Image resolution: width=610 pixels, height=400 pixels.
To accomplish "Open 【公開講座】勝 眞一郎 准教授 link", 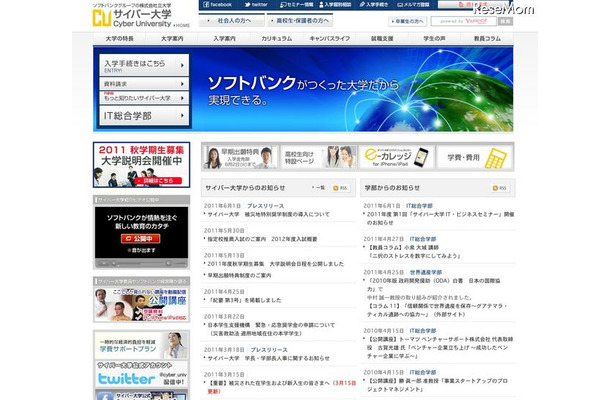I will click(x=438, y=385).
